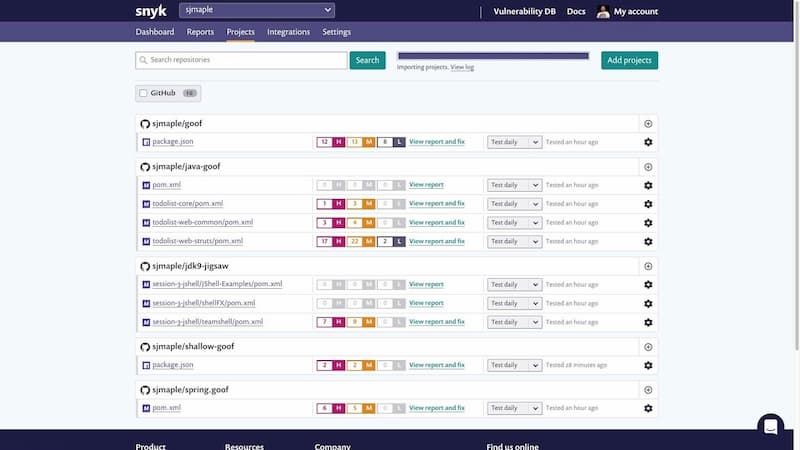Click the page vertical scrollbar
Viewport: 800px width, 450px height.
pos(796,175)
